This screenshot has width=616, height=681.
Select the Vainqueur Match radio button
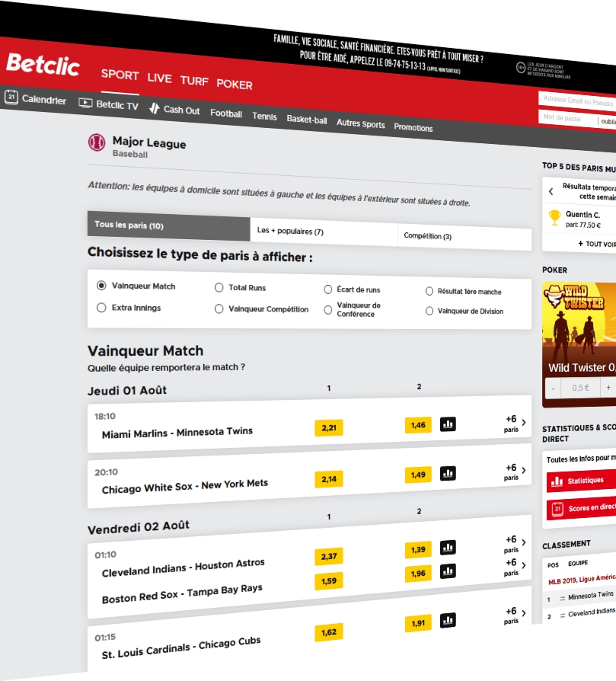point(101,286)
